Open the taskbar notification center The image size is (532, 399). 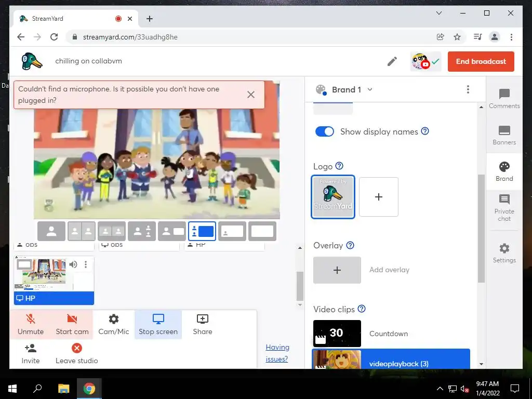coord(515,389)
